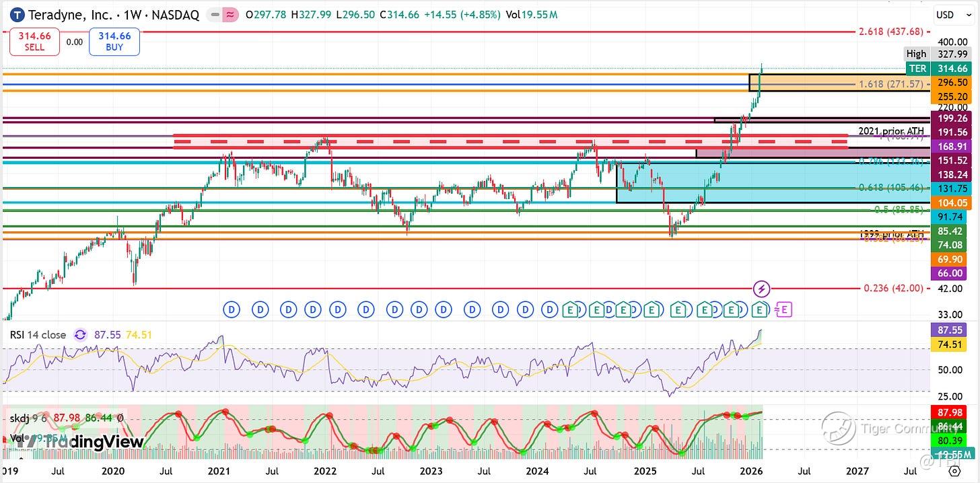Click the red 0.236 (42.00) Fibonacci label

click(893, 288)
